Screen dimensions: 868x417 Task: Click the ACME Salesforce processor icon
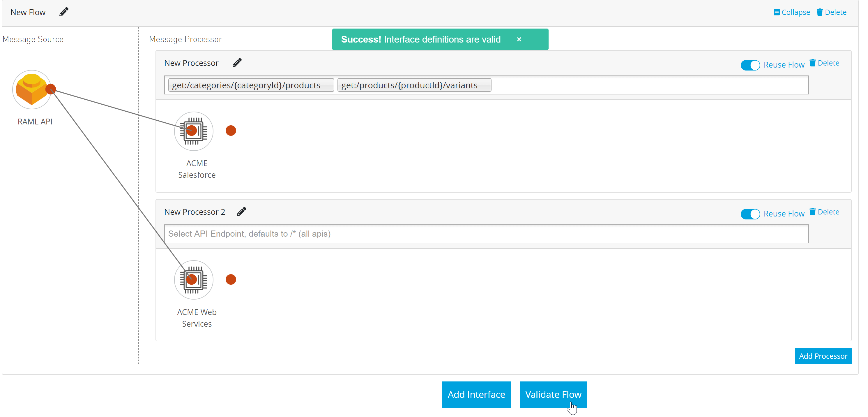[194, 131]
